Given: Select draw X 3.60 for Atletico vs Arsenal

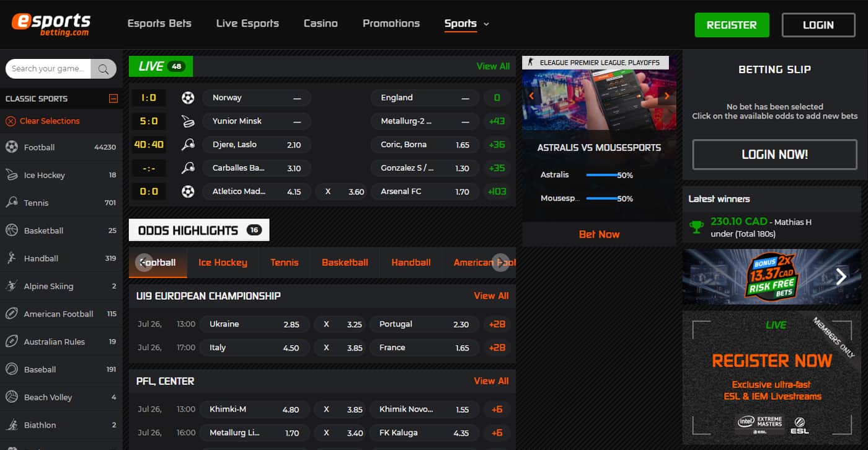Looking at the screenshot, I should [340, 191].
